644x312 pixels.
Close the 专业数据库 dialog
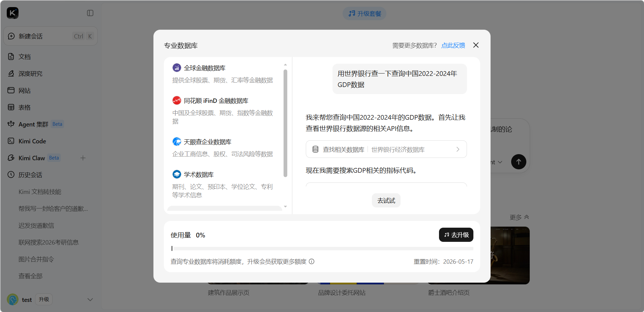tap(476, 45)
